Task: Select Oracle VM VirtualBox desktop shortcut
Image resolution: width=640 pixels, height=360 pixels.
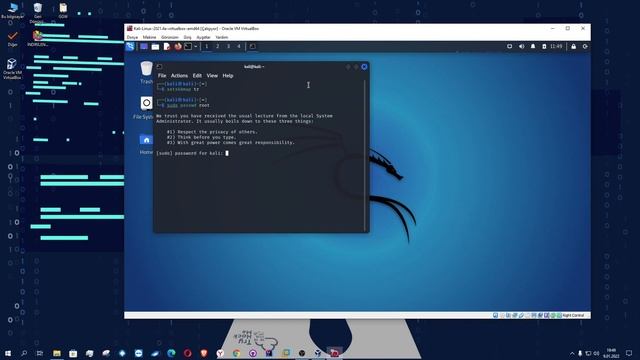Action: point(12,69)
